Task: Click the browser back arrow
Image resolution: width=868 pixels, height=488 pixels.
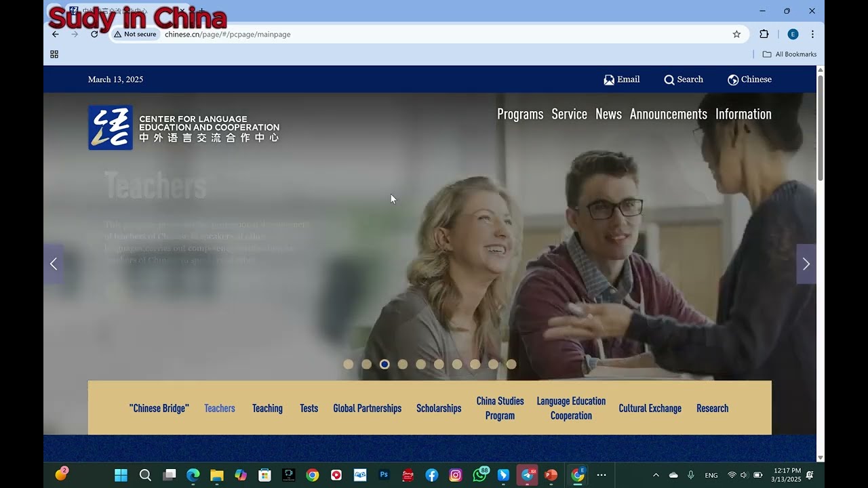Action: pos(56,34)
